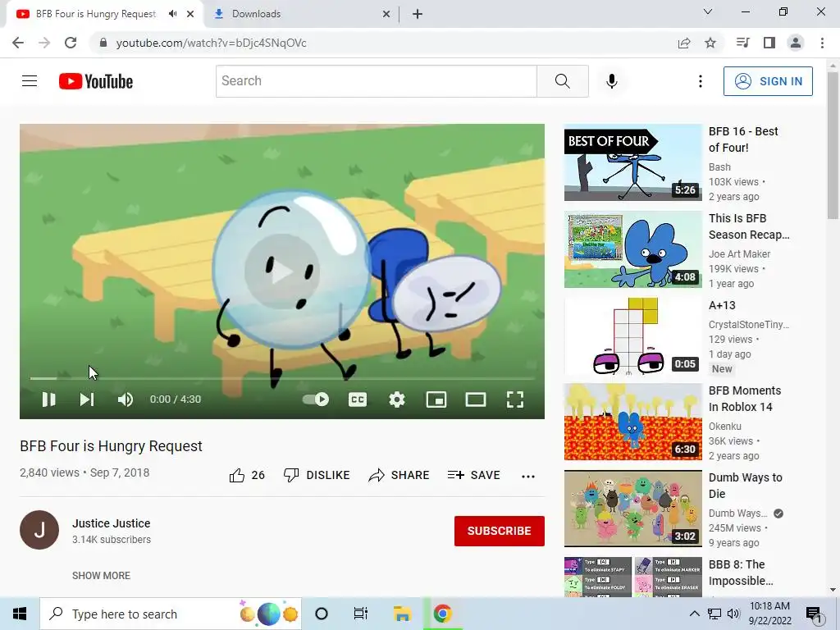
Task: Open BBB 8: The Impossible video title
Action: (x=741, y=573)
